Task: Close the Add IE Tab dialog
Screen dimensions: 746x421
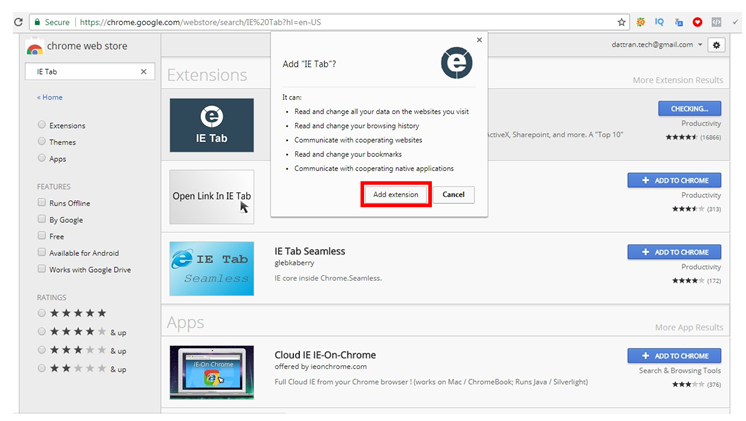Action: tap(479, 40)
